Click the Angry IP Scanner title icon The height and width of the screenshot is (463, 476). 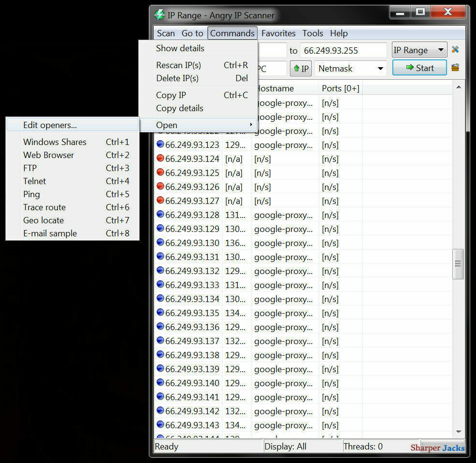159,15
